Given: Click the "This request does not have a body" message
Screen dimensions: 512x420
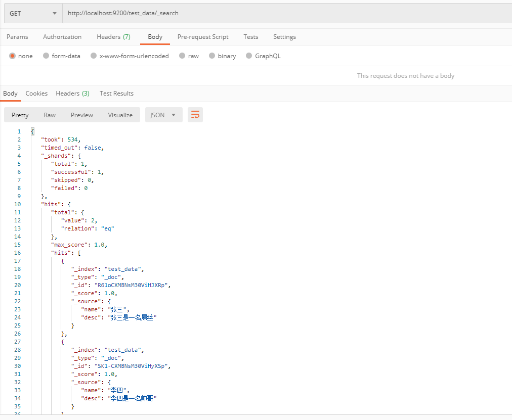Looking at the screenshot, I should tap(406, 76).
